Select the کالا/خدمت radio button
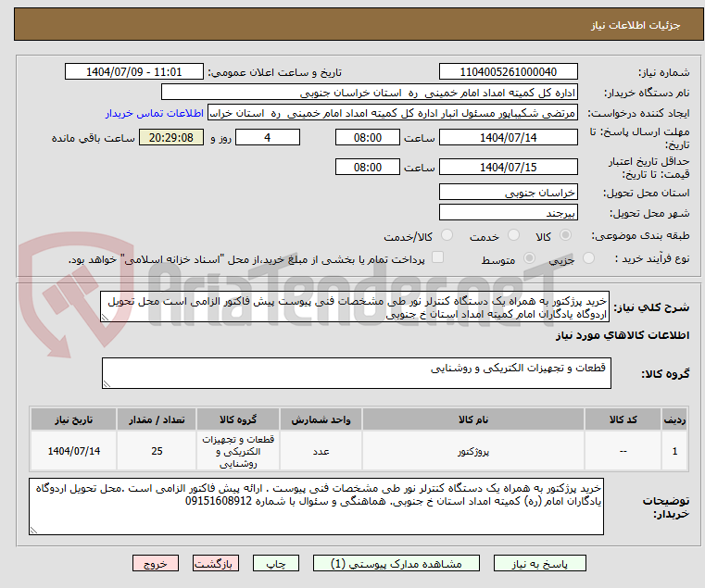This screenshot has width=705, height=588. (447, 235)
